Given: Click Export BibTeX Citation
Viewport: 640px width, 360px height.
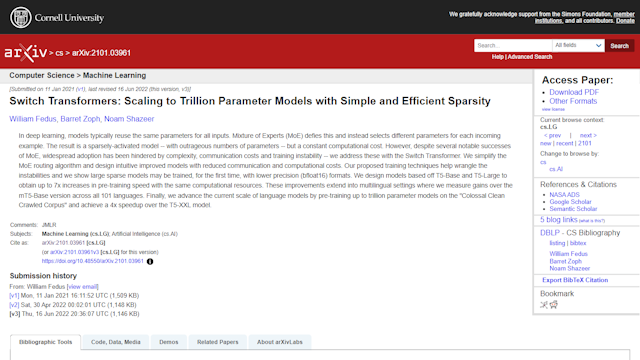Looking at the screenshot, I should tap(575, 280).
